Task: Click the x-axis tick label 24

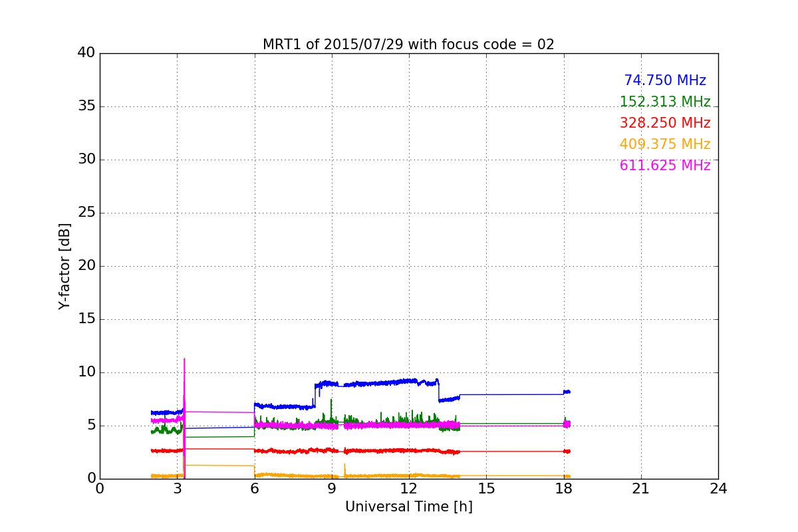Action: pos(718,489)
